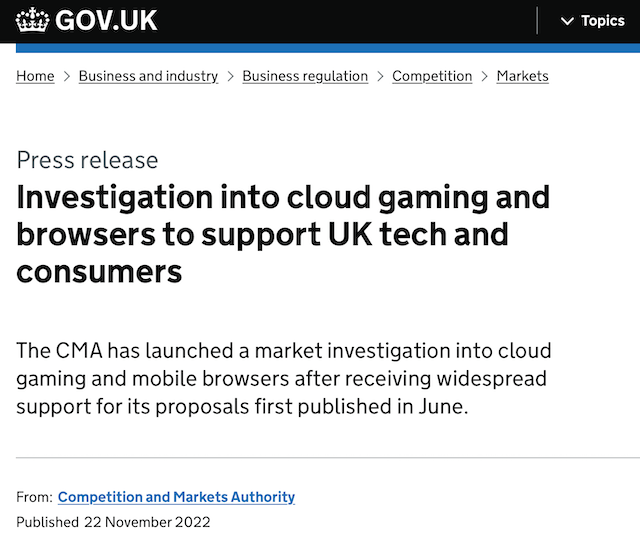Click the Published 22 November 2022 date
Viewport: 640px width, 541px height.
pos(113,522)
